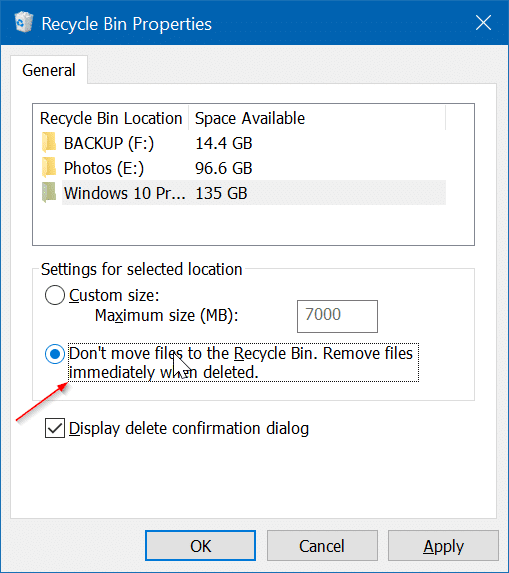The height and width of the screenshot is (573, 509).
Task: Click the Apply button
Action: (443, 546)
